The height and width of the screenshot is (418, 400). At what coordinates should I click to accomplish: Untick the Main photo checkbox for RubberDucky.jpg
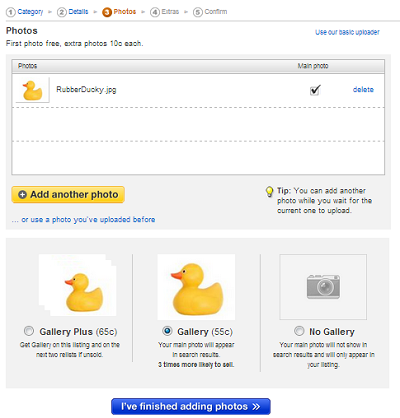tap(315, 90)
